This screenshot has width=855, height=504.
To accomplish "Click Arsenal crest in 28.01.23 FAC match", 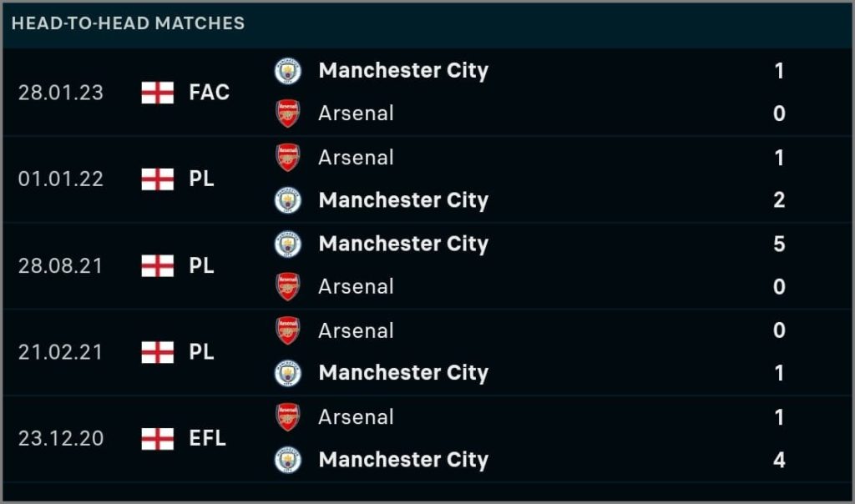I will click(287, 113).
